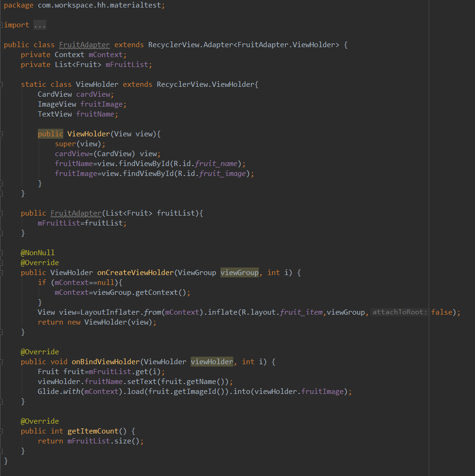This screenshot has height=476, width=475.
Task: Click the mFruitList.get(i) call
Action: point(125,372)
